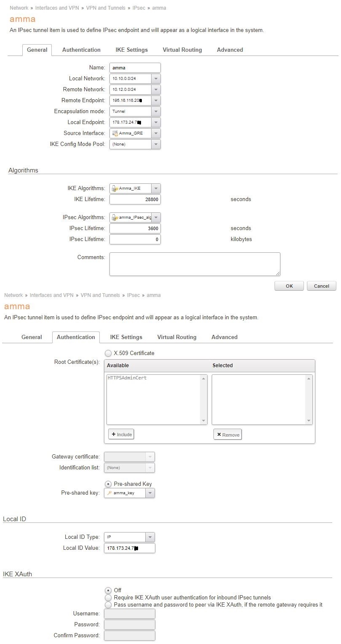341x644 pixels.
Task: Choose the Pre-shared Key radio option
Action: point(109,484)
